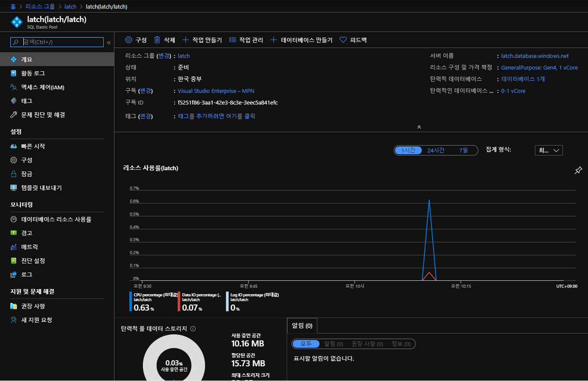Click the sidebar 구성 gear icon
588x381 pixels.
[14, 160]
